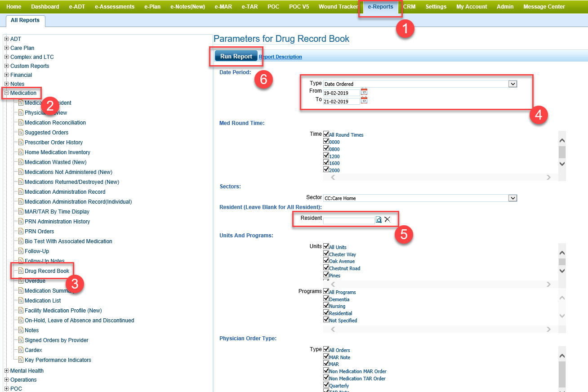Image resolution: width=588 pixels, height=392 pixels.
Task: Click document icon beside PRN Orders
Action: (x=21, y=231)
